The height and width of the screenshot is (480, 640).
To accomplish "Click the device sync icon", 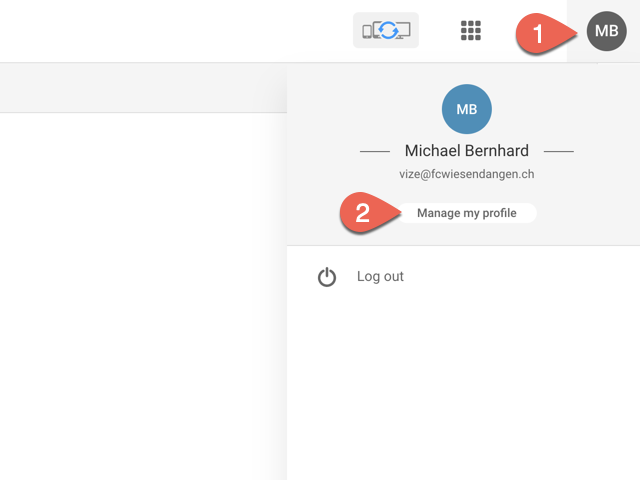I will [386, 31].
